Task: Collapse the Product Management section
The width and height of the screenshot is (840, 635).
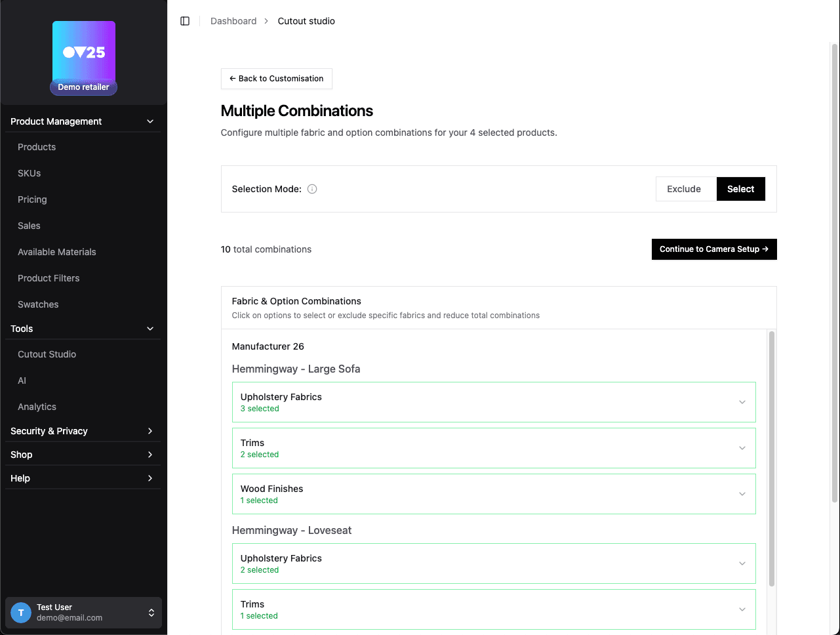Action: (150, 121)
